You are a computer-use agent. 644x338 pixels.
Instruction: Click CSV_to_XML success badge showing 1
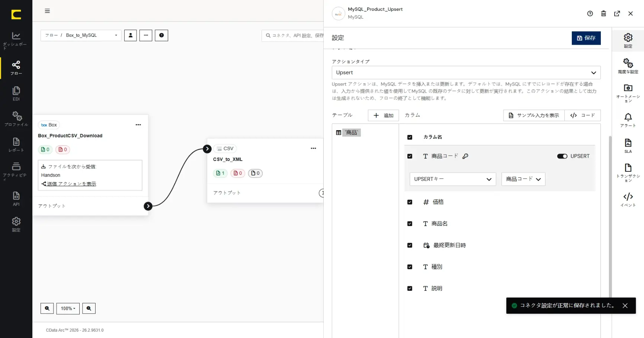(220, 173)
